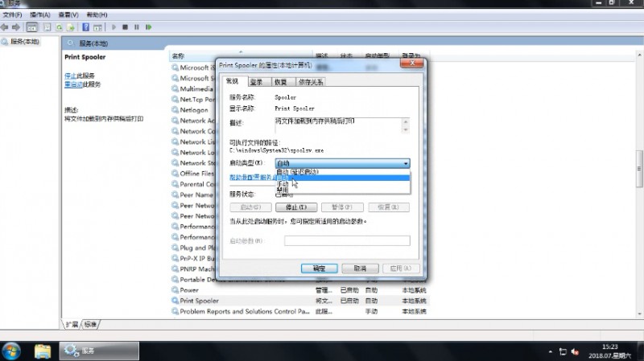This screenshot has width=644, height=361.
Task: Click the gear icon next to Parental Controls
Action: pyautogui.click(x=175, y=184)
